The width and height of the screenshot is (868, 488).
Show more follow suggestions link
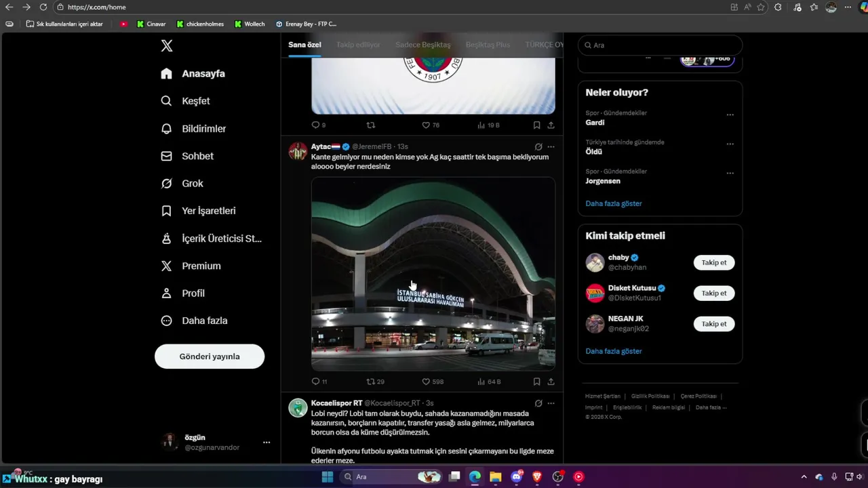point(614,351)
